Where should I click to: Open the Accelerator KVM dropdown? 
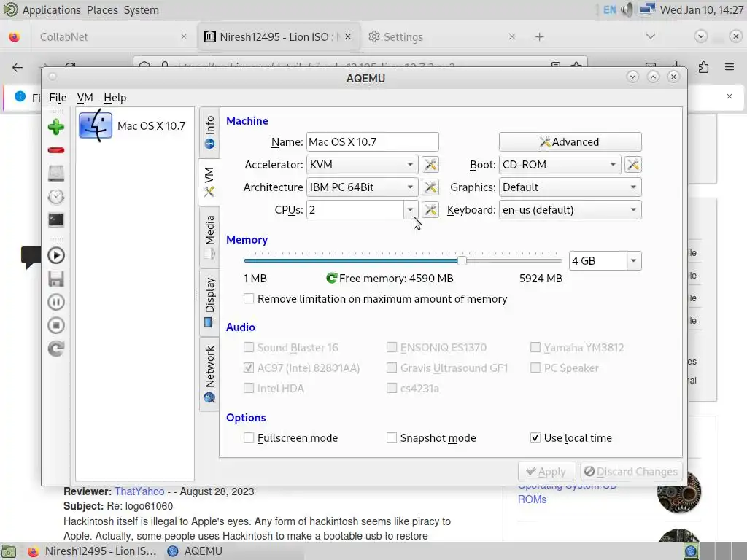point(362,165)
